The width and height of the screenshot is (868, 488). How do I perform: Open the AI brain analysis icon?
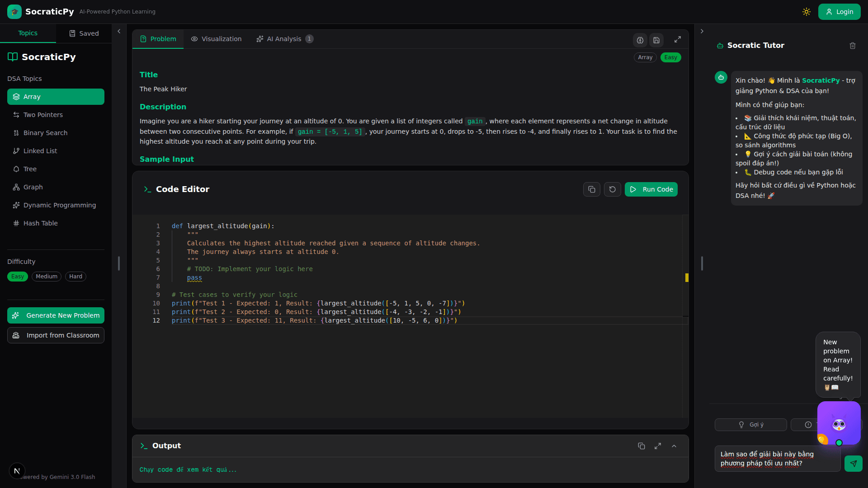coord(640,40)
